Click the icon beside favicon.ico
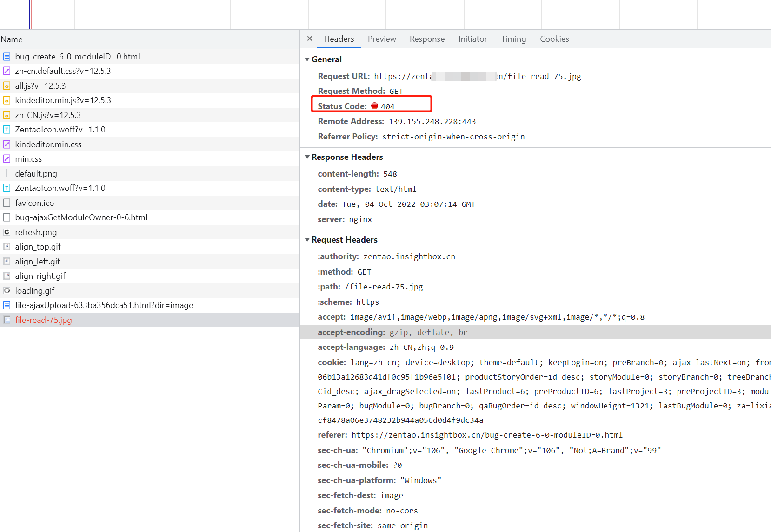Screen dimensions: 771x532 [7, 203]
